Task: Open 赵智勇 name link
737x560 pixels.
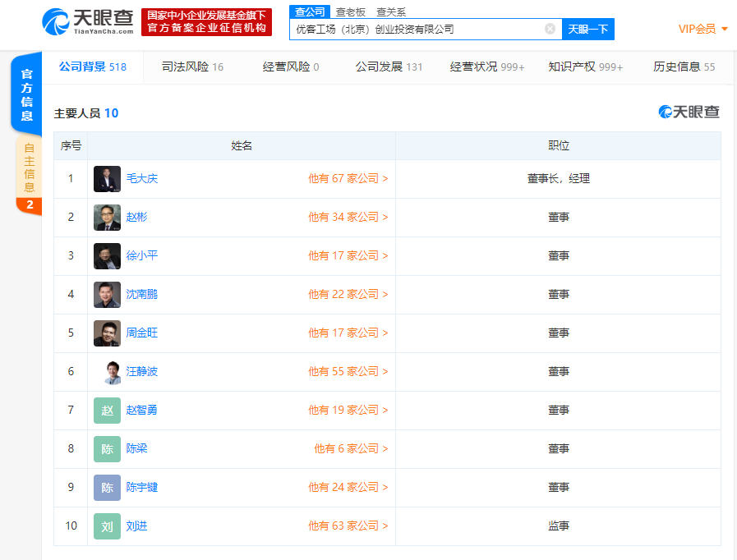Action: coord(142,410)
